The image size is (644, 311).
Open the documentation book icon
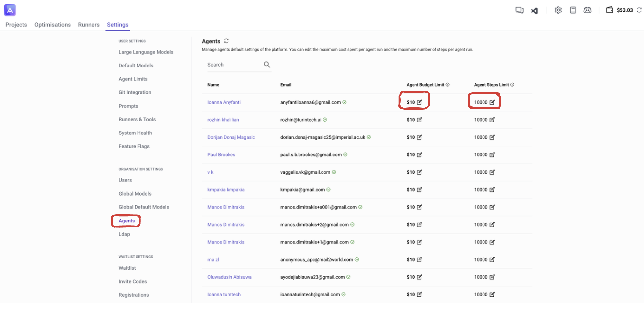coord(573,10)
